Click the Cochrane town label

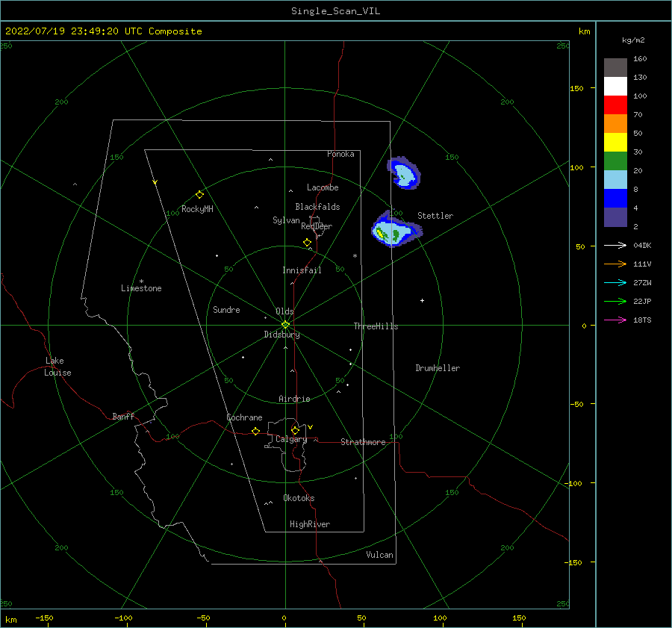244,417
